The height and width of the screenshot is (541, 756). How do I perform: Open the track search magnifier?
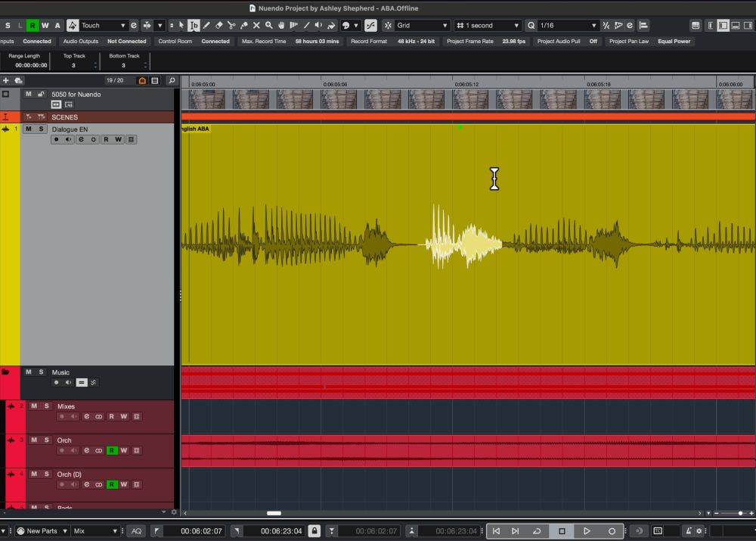172,80
